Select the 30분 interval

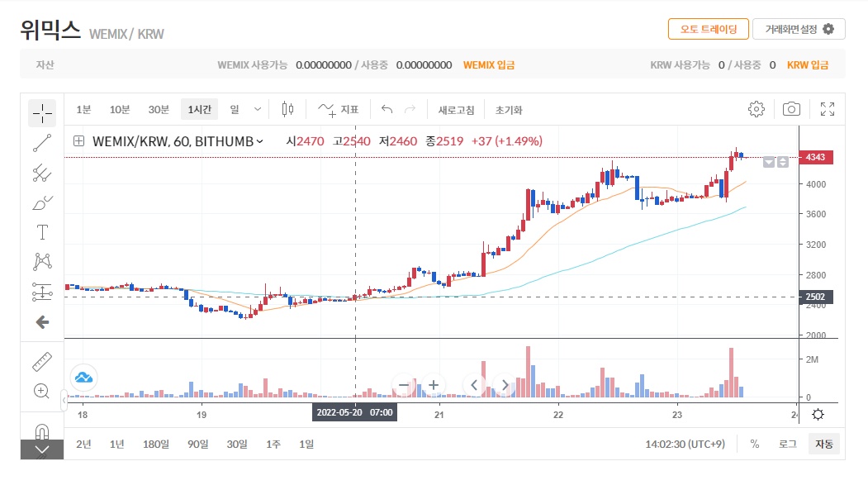tap(159, 110)
